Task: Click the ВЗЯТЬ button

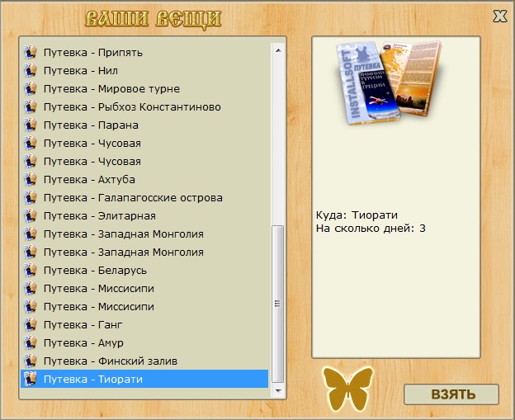Action: (x=451, y=394)
